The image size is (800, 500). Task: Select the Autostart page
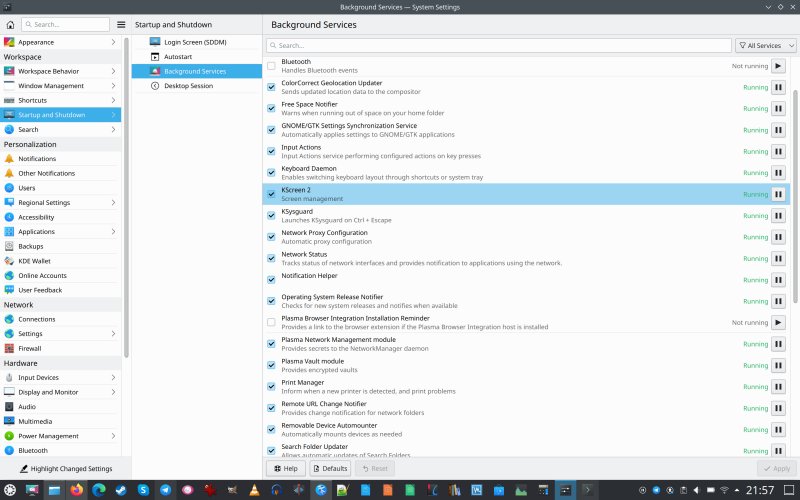[x=196, y=57]
